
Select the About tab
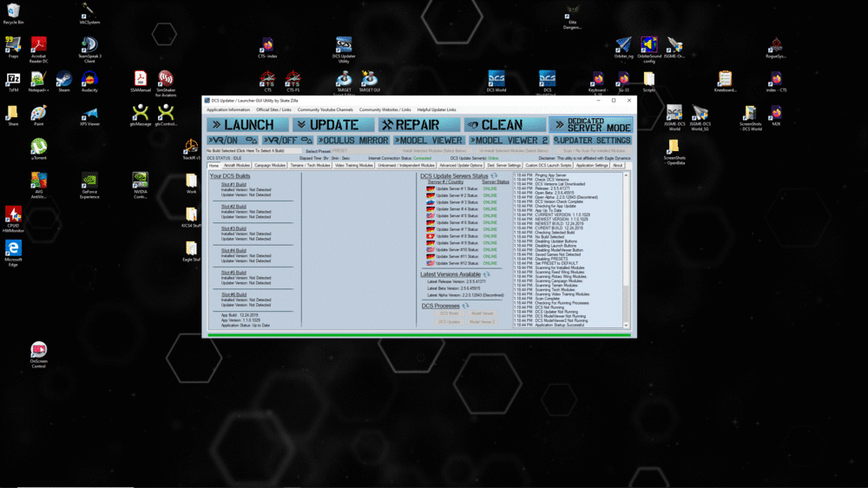tap(617, 166)
